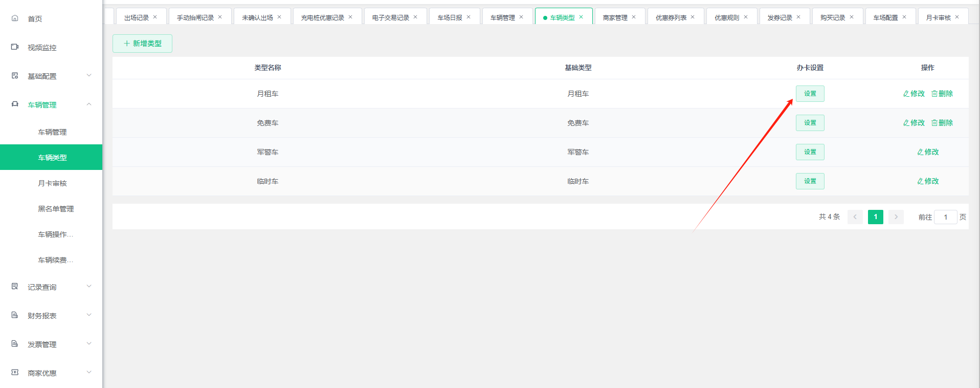The image size is (980, 388).
Task: Click the 基础配置 sidebar icon
Action: tap(15, 76)
